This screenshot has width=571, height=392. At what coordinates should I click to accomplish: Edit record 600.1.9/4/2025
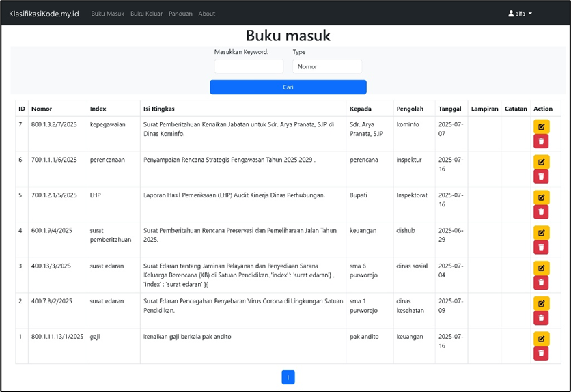tap(541, 233)
